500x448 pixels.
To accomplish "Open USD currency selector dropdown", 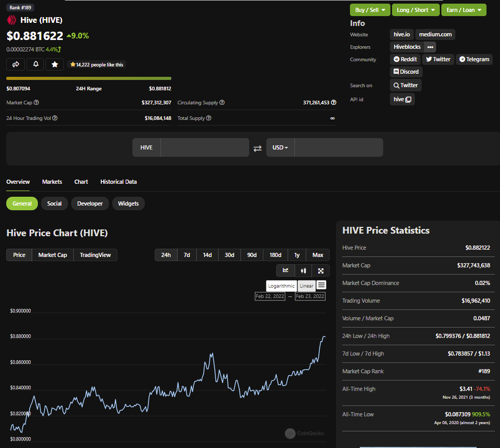I will 280,147.
